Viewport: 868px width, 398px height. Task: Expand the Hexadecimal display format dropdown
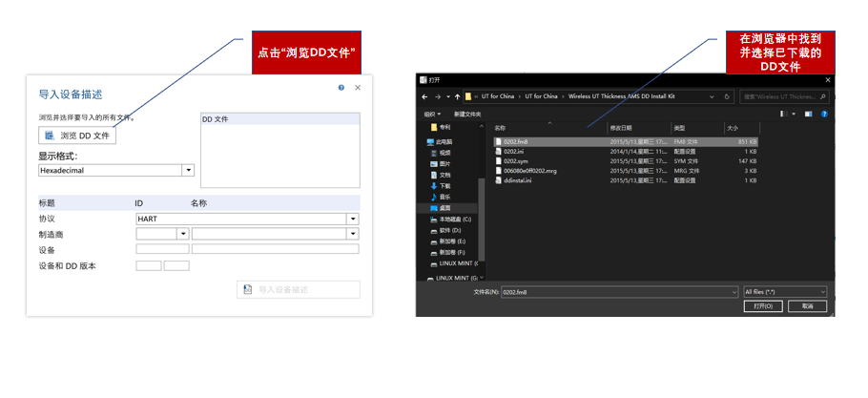coord(188,171)
